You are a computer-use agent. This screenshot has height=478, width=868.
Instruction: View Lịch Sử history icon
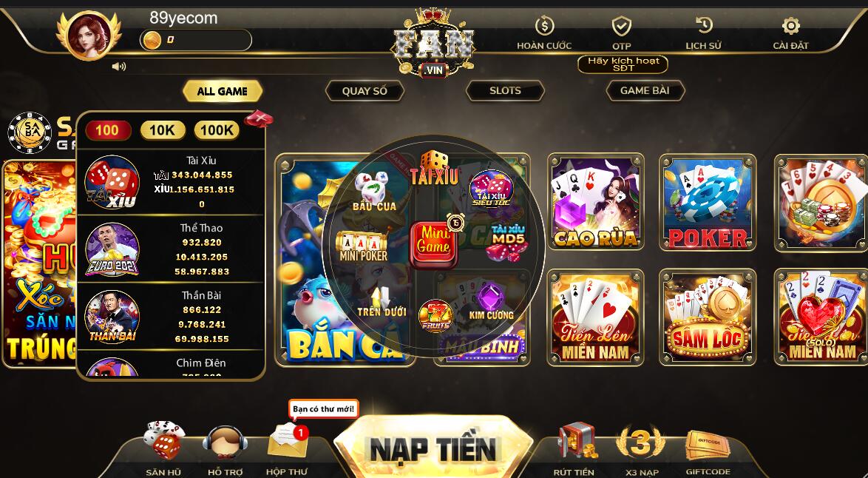(704, 25)
